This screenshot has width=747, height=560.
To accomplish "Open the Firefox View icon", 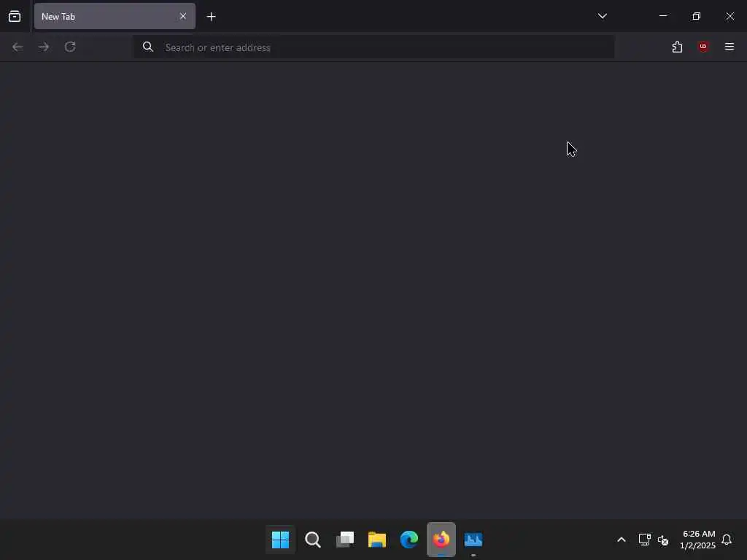I will tap(15, 16).
